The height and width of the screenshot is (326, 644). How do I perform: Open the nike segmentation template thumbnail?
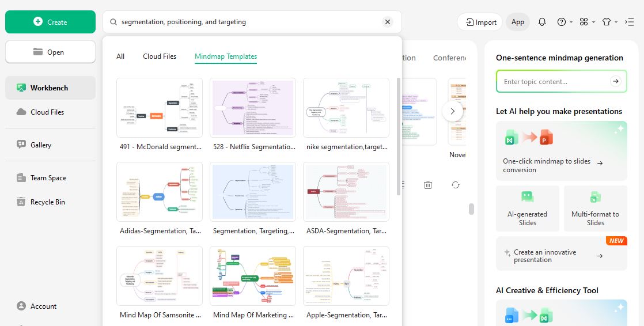click(346, 108)
